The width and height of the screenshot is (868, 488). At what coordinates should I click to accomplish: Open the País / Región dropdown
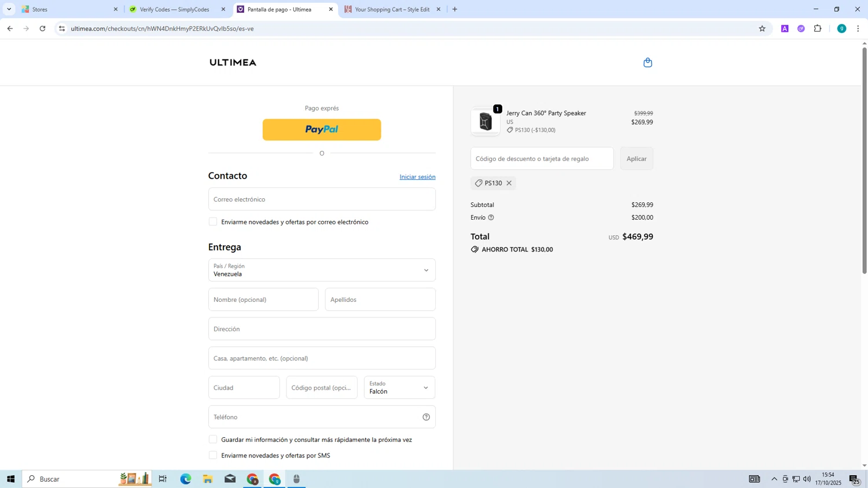tap(322, 270)
